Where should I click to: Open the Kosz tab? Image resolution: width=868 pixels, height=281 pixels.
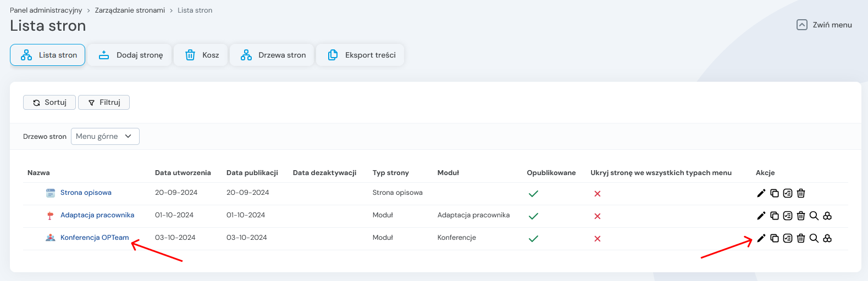coord(201,55)
